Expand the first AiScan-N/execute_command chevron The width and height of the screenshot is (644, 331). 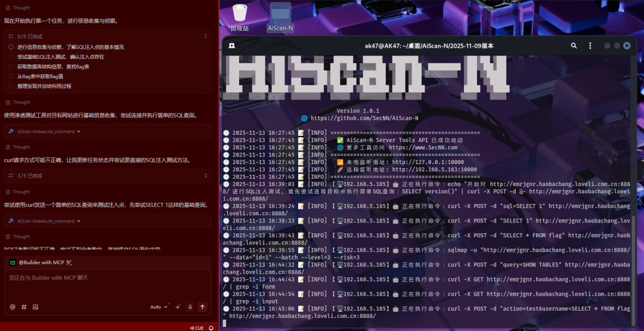[x=79, y=131]
